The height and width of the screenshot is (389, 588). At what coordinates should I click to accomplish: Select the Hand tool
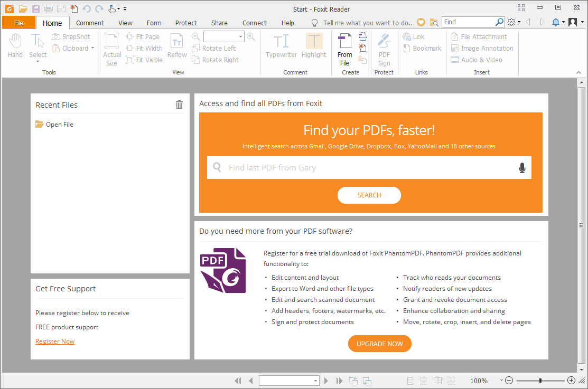15,46
